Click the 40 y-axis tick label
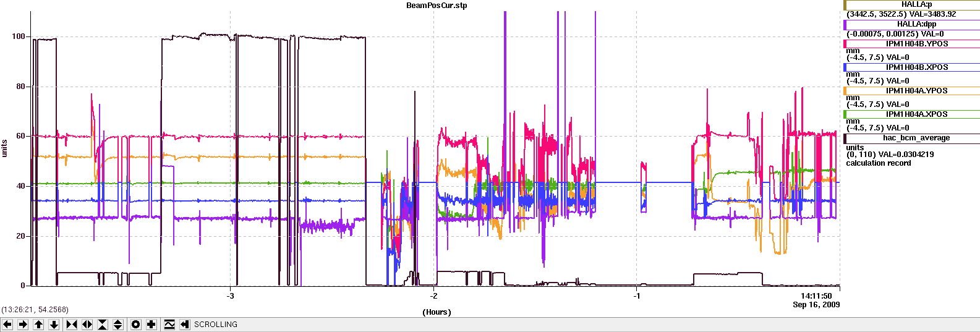This screenshot has width=980, height=332. tap(21, 186)
